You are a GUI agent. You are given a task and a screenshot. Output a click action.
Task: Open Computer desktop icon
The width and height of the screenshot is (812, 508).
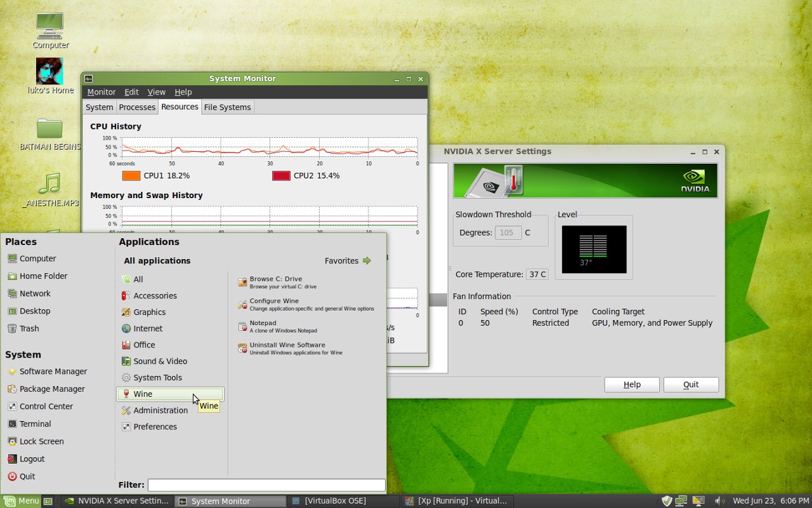[49, 30]
